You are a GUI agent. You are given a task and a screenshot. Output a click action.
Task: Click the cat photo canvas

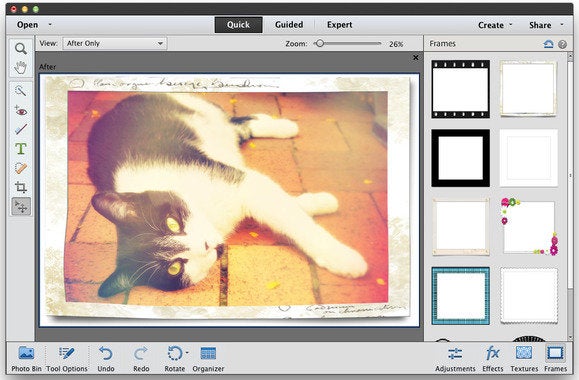[229, 200]
